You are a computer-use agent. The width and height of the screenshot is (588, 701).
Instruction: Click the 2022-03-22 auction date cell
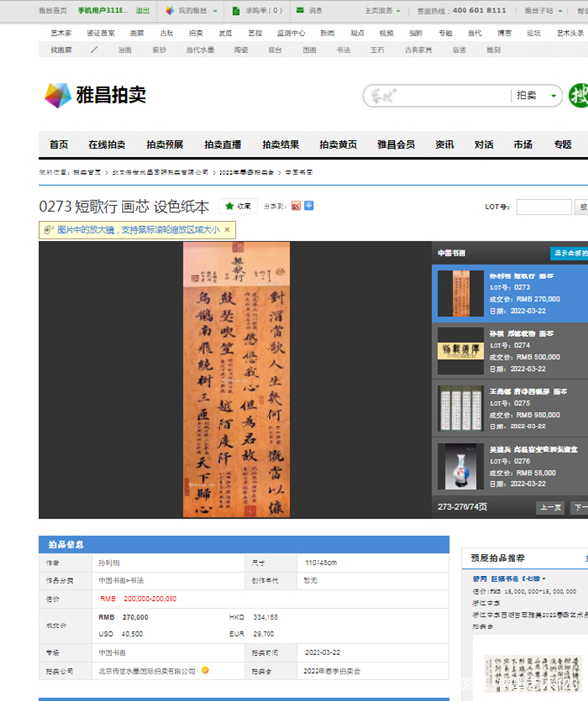322,653
